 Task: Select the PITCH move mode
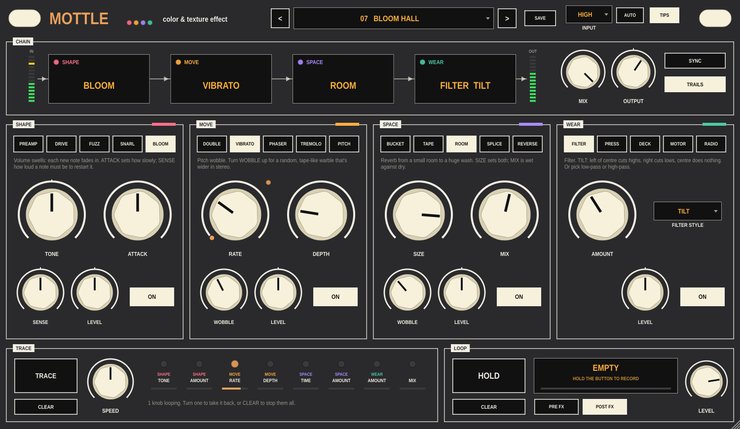point(344,144)
